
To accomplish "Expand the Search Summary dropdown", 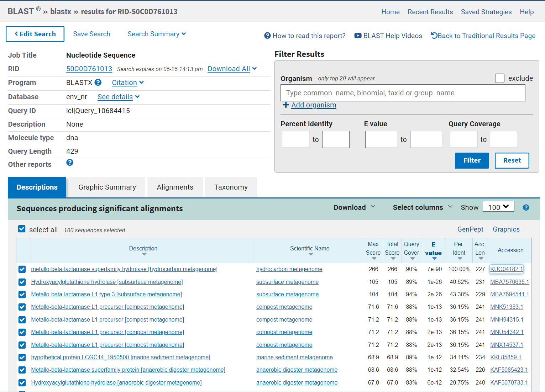I will [157, 34].
